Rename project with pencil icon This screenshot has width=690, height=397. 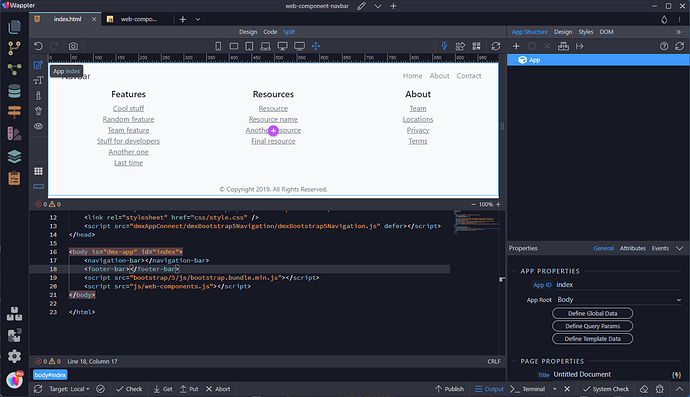[x=361, y=6]
